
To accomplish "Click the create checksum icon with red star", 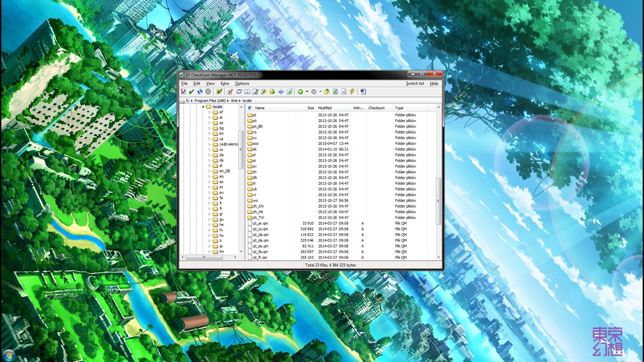I will point(183,92).
